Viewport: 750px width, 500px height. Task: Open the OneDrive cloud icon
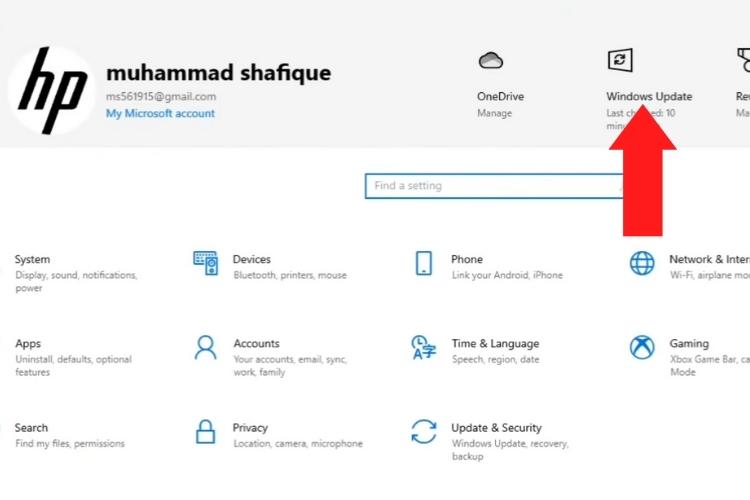(490, 61)
